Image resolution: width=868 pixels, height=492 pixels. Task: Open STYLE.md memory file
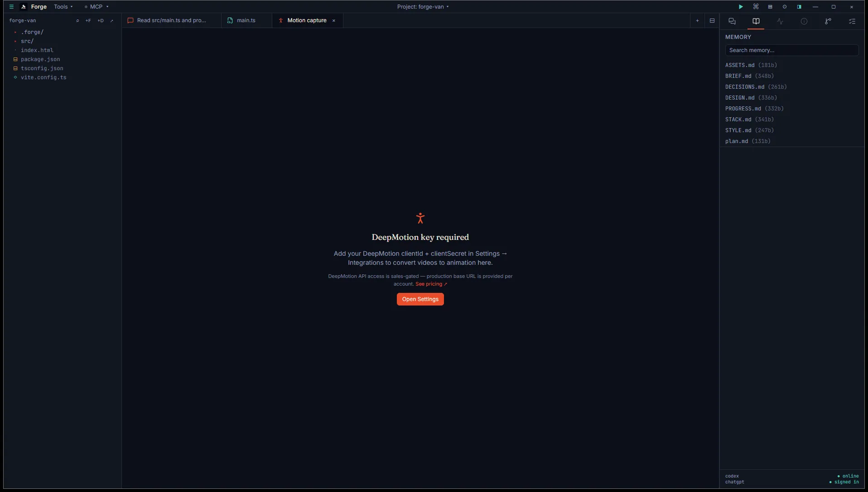(749, 130)
